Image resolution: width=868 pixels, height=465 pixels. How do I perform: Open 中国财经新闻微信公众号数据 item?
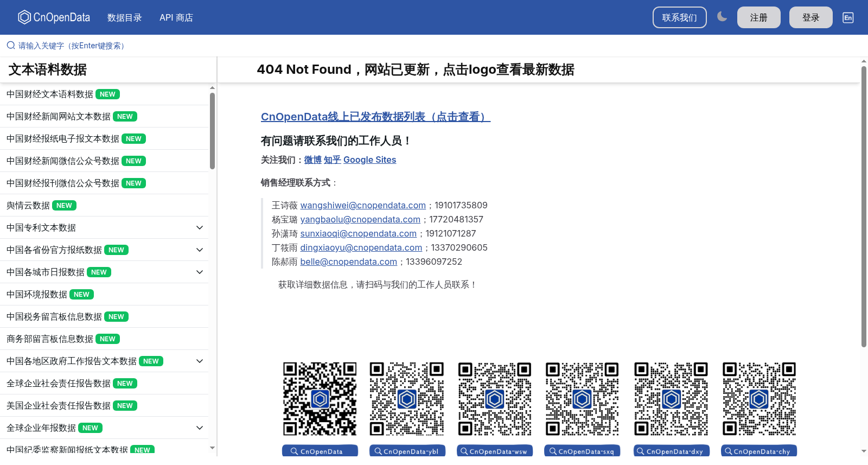tap(104, 161)
